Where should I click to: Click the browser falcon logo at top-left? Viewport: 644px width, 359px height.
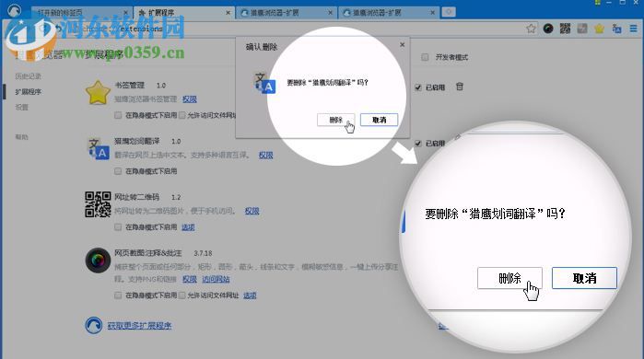[x=15, y=9]
